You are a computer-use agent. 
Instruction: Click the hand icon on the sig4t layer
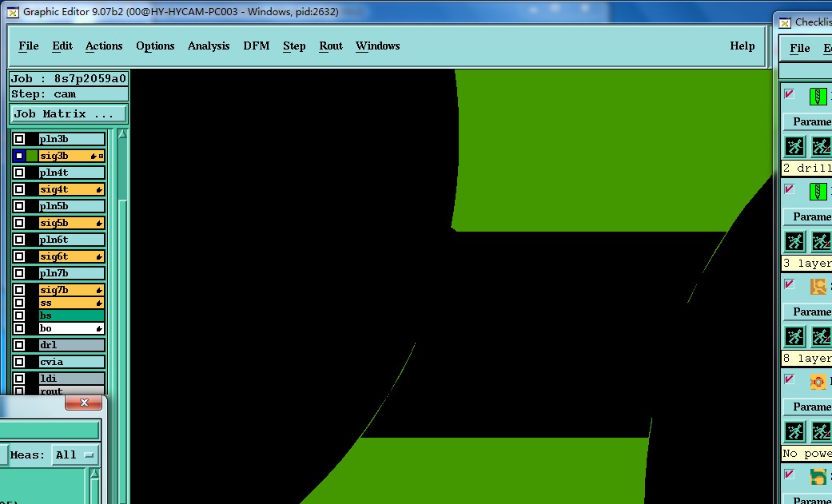point(99,190)
